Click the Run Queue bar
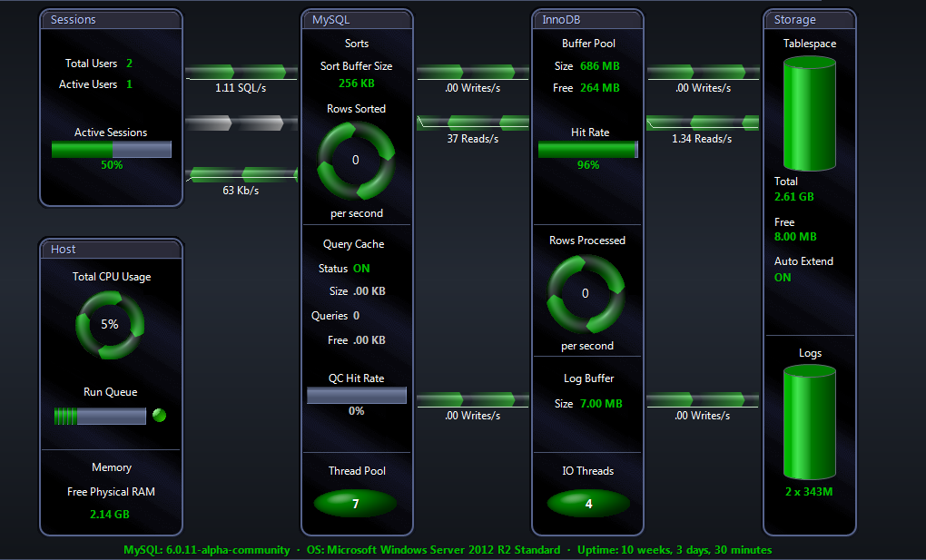 point(100,416)
